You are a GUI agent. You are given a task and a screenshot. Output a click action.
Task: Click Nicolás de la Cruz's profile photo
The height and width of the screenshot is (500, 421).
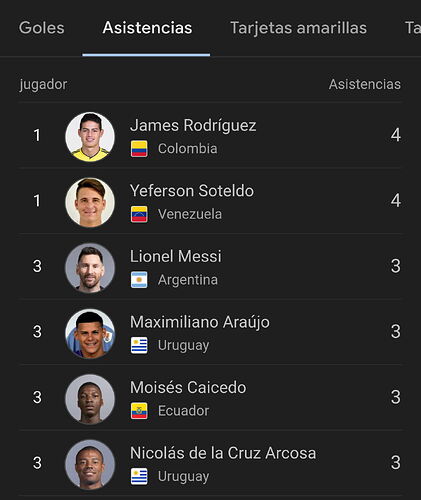coord(90,464)
